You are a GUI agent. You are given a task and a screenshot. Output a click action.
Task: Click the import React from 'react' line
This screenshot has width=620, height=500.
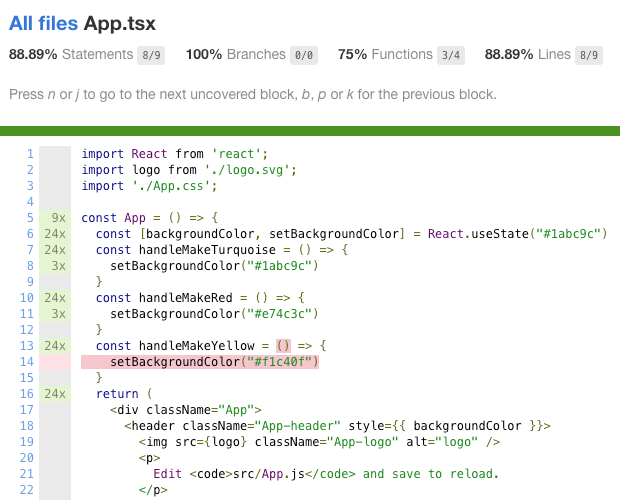point(175,154)
